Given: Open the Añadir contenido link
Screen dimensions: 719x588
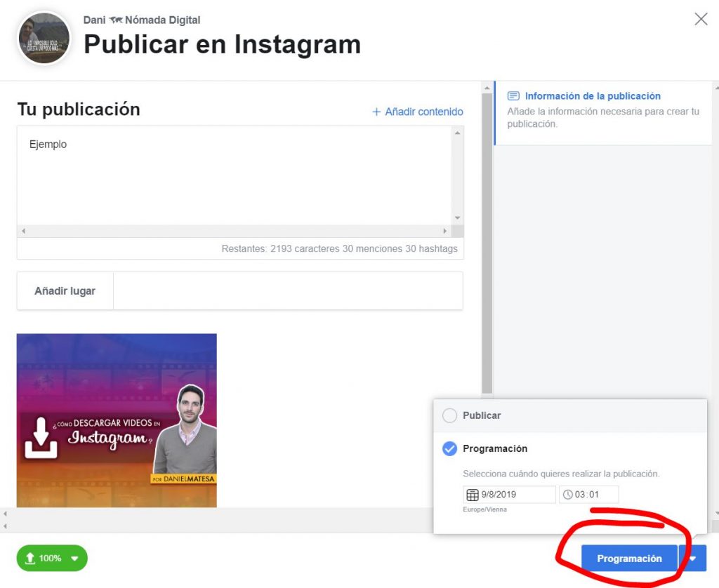Looking at the screenshot, I should pyautogui.click(x=418, y=112).
